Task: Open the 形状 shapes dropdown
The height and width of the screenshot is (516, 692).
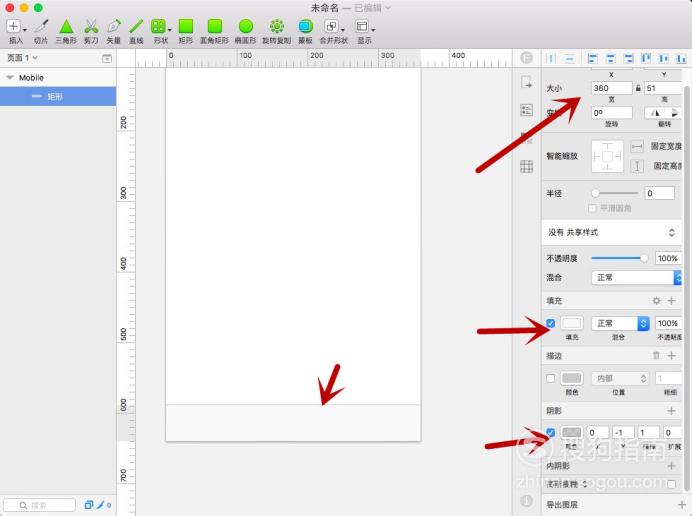Action: (161, 31)
